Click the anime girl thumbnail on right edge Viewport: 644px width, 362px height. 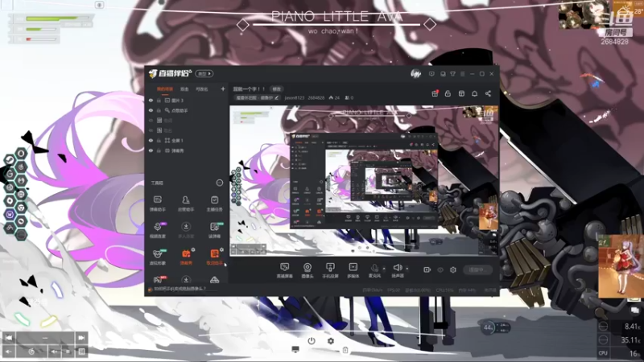(620, 265)
